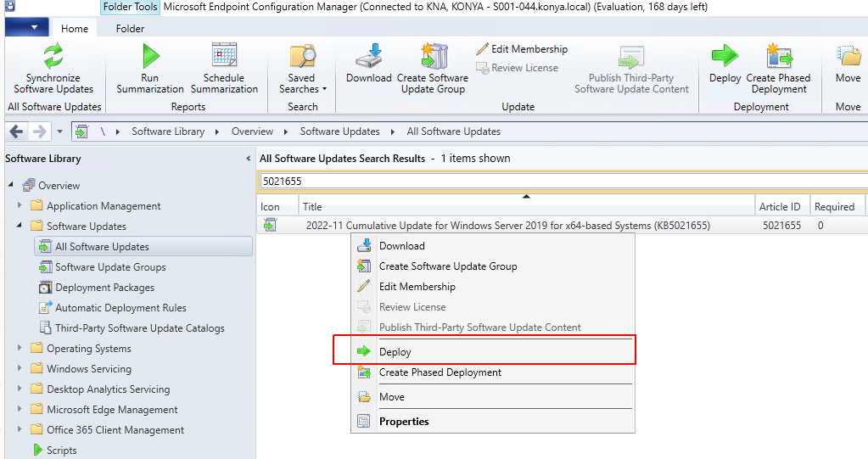Click Software Updates in the breadcrumb

[x=340, y=132]
